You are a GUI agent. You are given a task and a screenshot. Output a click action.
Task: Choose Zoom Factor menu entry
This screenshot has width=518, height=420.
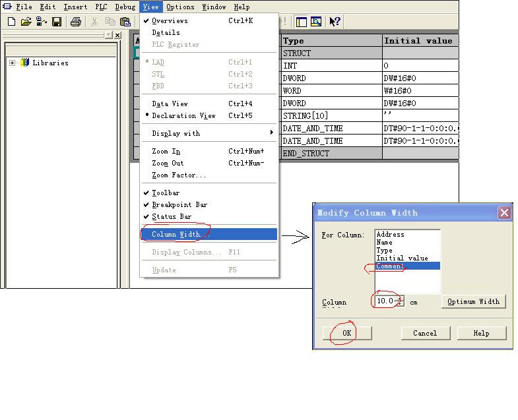pos(209,175)
